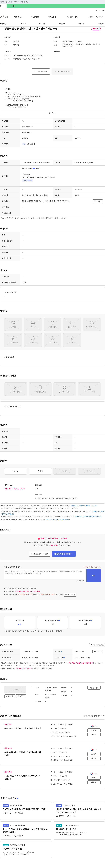Open the 채용정보 main menu
The image size is (105, 868).
pos(18,17)
